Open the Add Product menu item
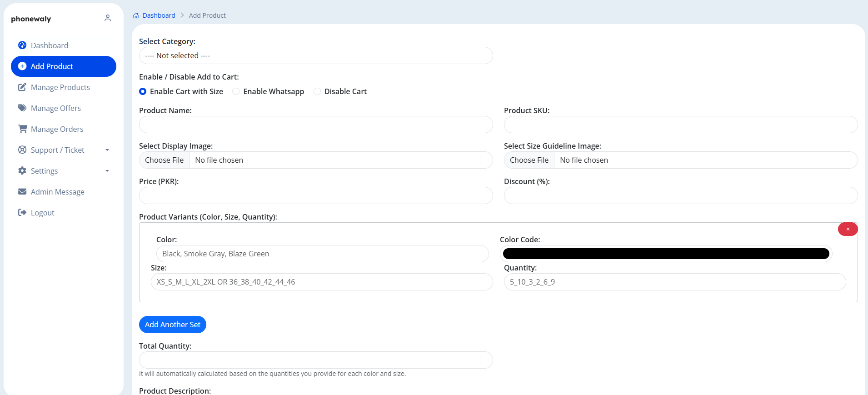The width and height of the screenshot is (868, 395). [64, 66]
